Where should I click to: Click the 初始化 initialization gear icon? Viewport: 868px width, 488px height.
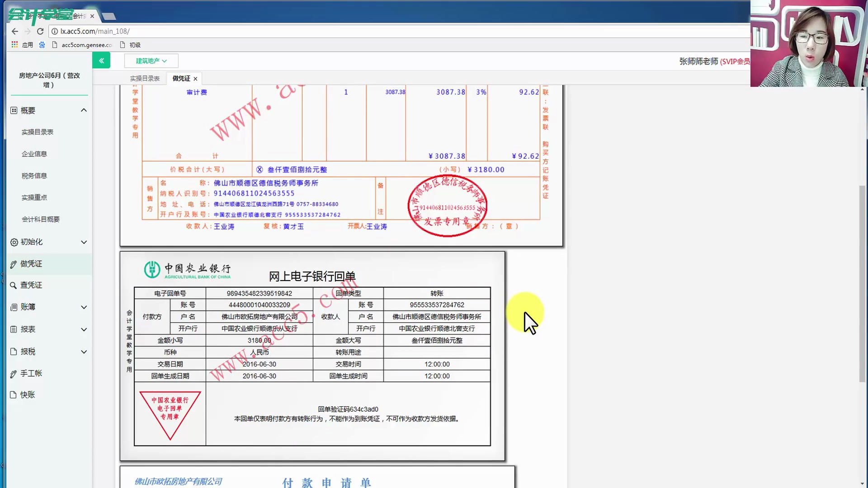[x=13, y=242]
